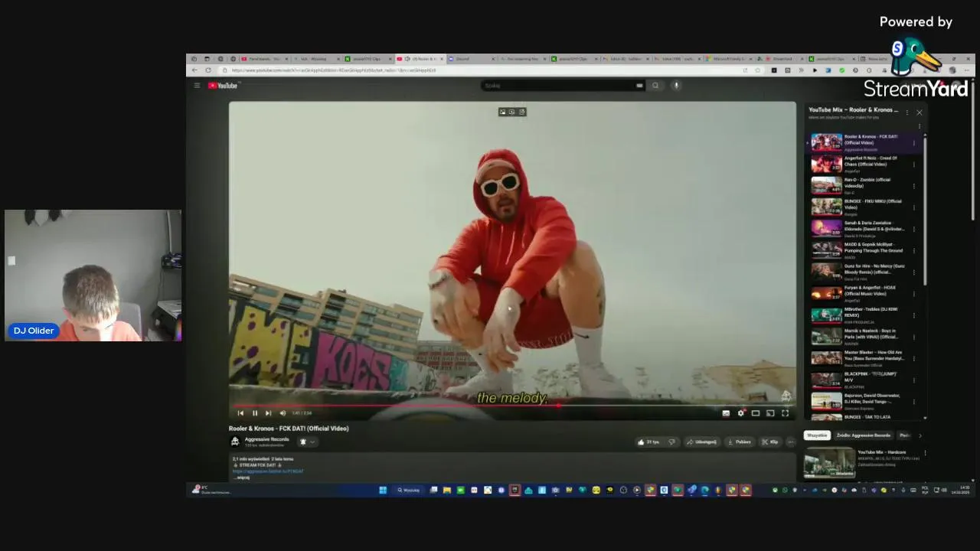Screen dimensions: 980x551
Task: Go to the YouTube home logo
Action: click(x=223, y=86)
